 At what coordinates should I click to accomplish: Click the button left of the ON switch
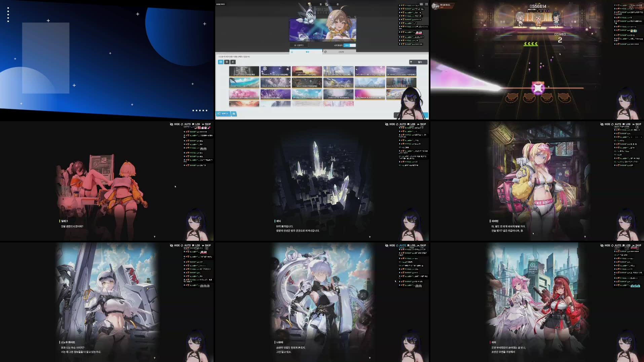(299, 45)
